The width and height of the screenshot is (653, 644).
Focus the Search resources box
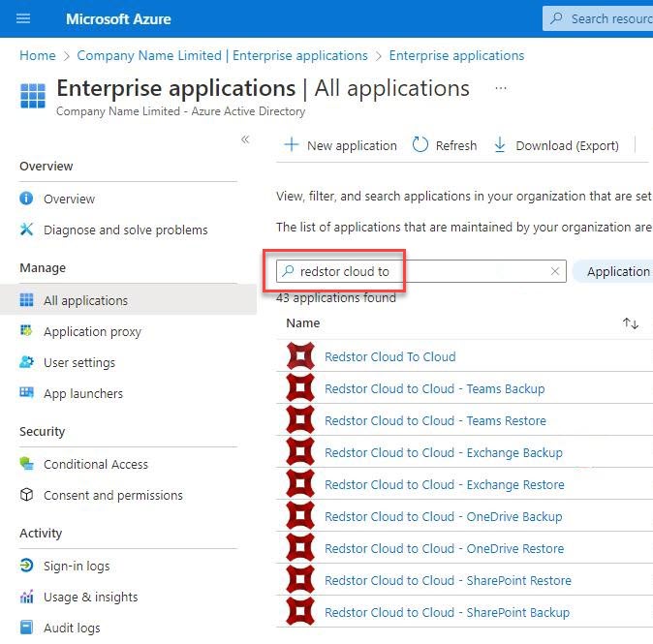point(598,18)
